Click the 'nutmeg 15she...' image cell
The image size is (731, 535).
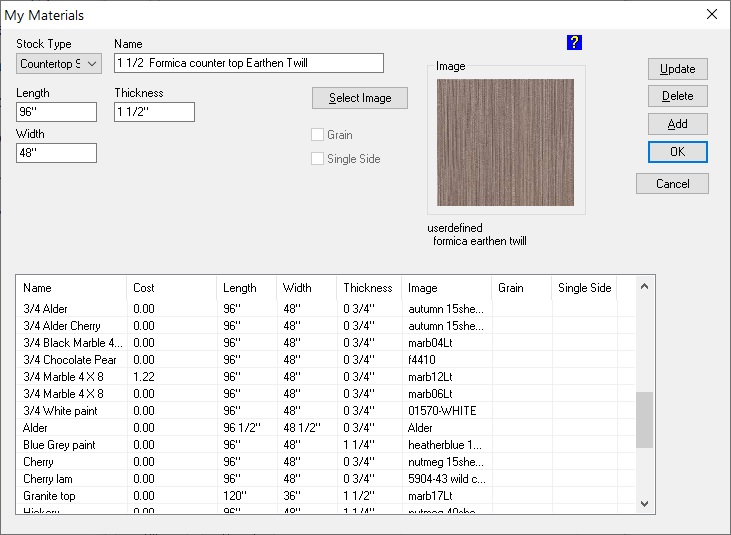pos(446,462)
